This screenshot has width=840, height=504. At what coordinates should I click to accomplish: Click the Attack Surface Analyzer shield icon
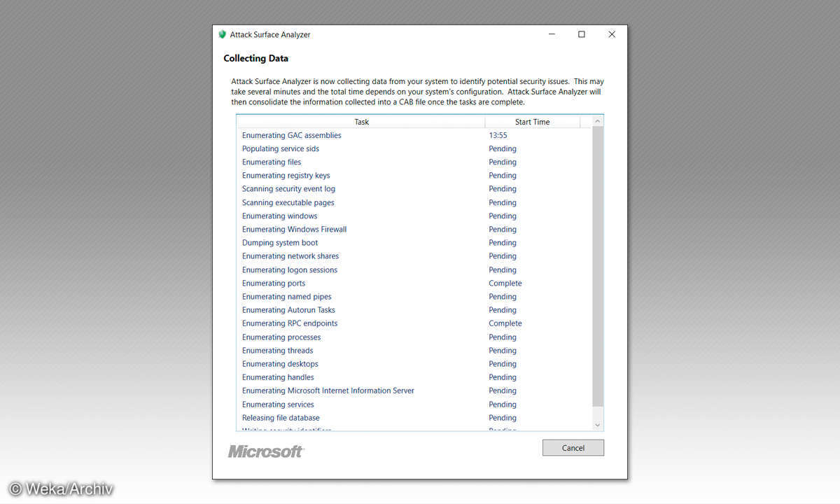click(223, 34)
